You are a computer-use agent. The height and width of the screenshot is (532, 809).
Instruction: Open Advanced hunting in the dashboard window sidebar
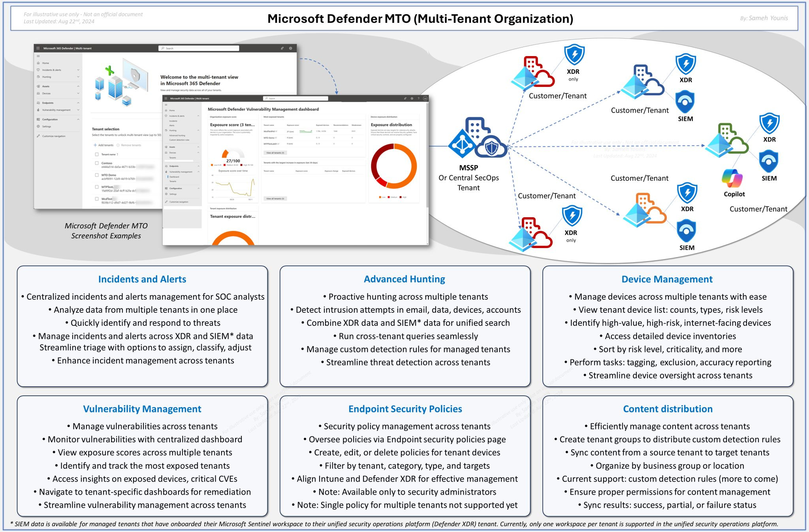177,135
